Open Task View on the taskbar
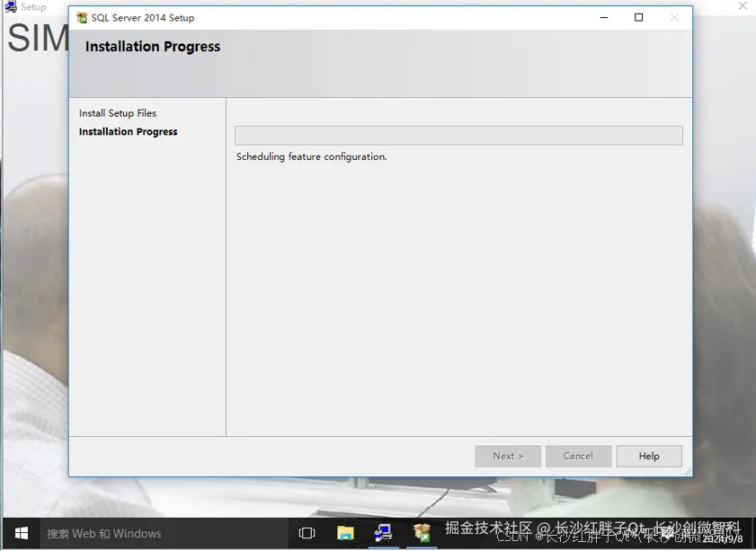 point(307,533)
